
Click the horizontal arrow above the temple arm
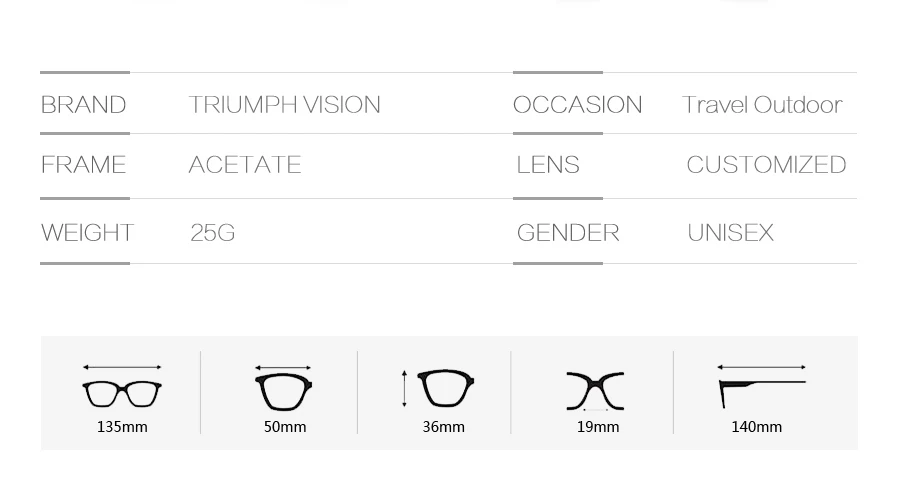coord(762,366)
